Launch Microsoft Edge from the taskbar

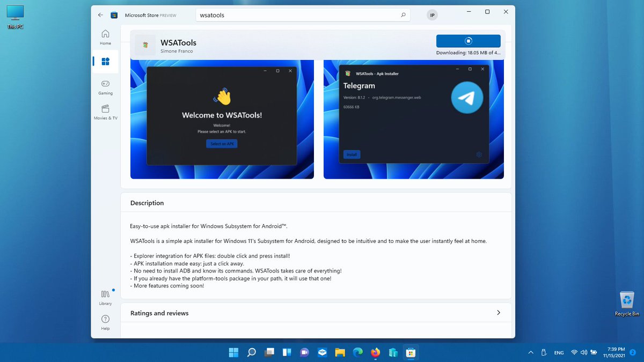tap(357, 352)
